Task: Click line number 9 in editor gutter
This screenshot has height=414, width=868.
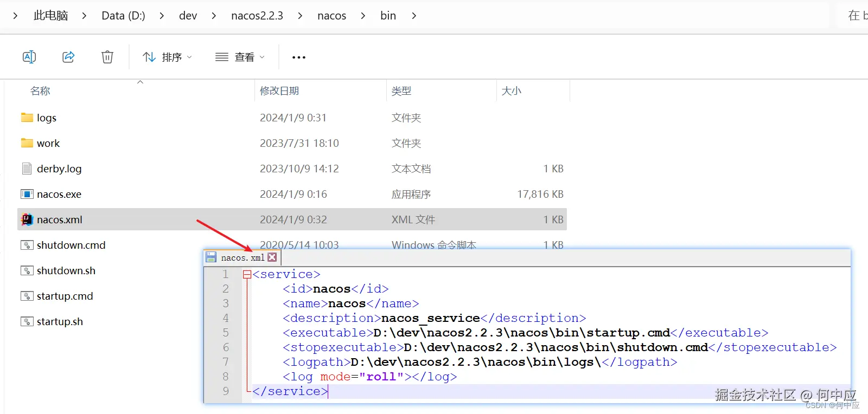Action: coord(226,391)
